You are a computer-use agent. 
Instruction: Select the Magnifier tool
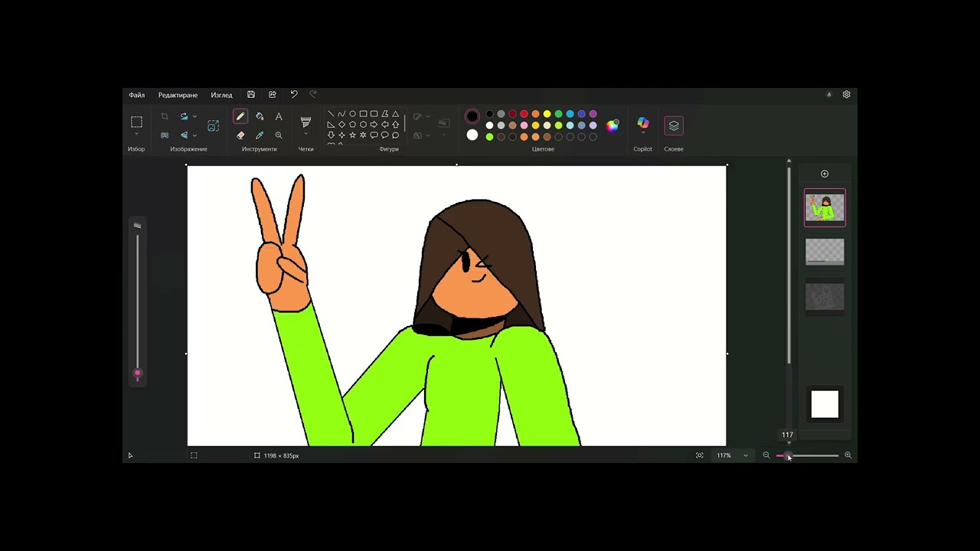click(x=279, y=135)
